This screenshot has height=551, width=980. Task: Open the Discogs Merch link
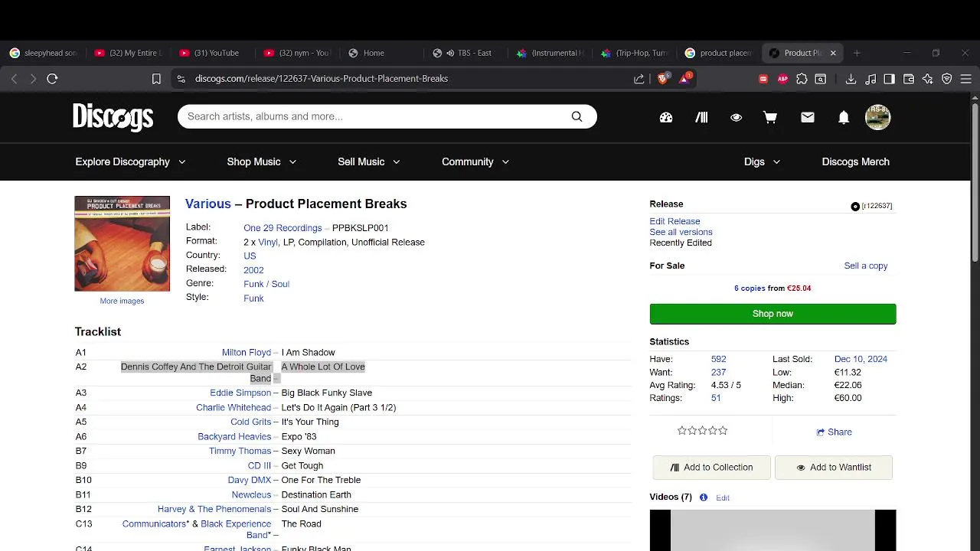855,161
